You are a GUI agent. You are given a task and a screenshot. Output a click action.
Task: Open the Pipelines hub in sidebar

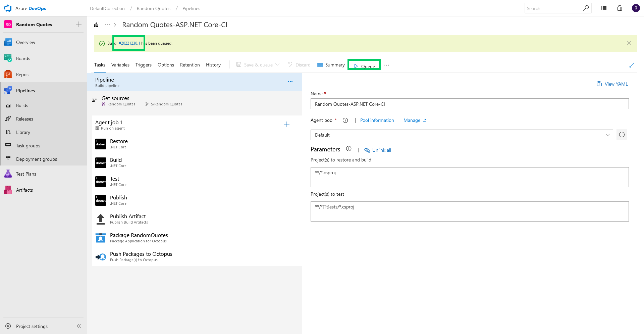[x=44, y=91]
